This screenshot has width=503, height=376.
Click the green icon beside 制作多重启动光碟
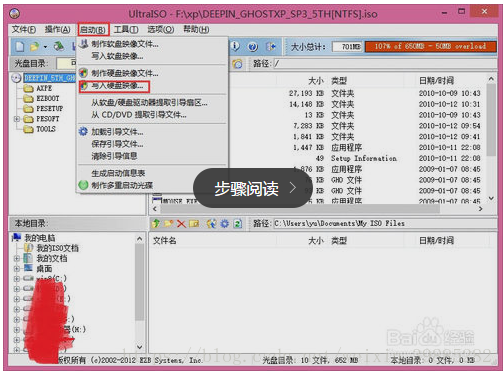[83, 185]
